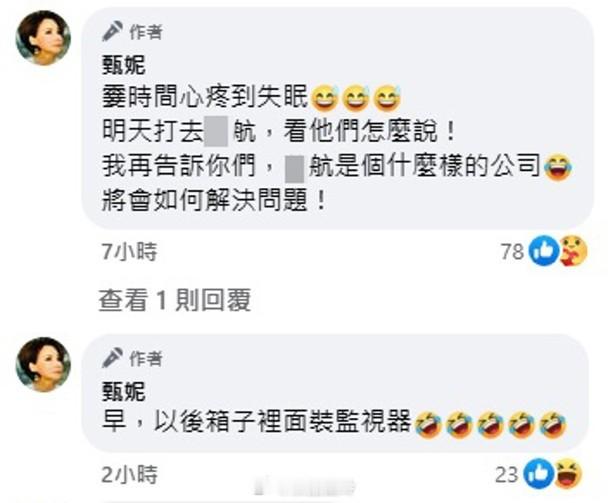The width and height of the screenshot is (608, 503).
Task: Expand 查看 1 則回覆 replies
Action: click(x=175, y=300)
